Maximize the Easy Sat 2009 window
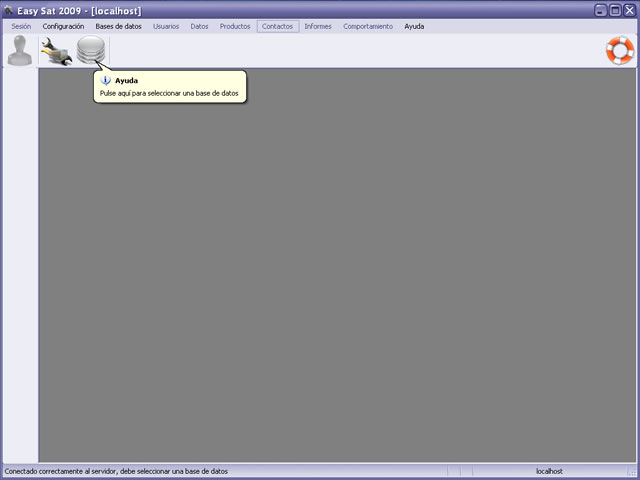 pyautogui.click(x=615, y=10)
